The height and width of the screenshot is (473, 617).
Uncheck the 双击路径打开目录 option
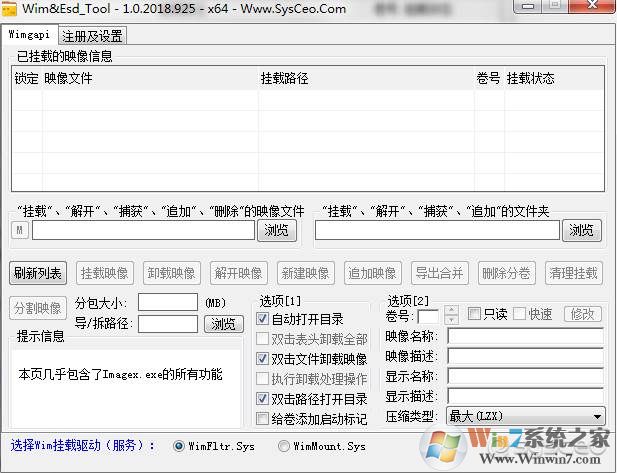pyautogui.click(x=264, y=398)
